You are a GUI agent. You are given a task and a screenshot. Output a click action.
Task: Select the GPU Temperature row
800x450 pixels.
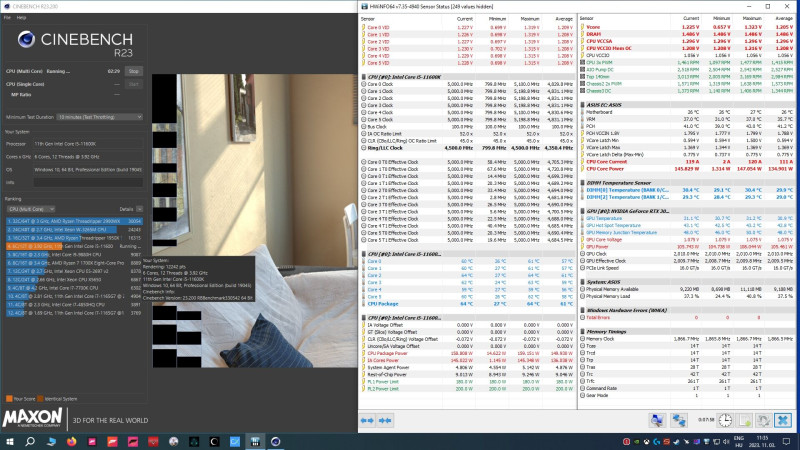pyautogui.click(x=687, y=218)
